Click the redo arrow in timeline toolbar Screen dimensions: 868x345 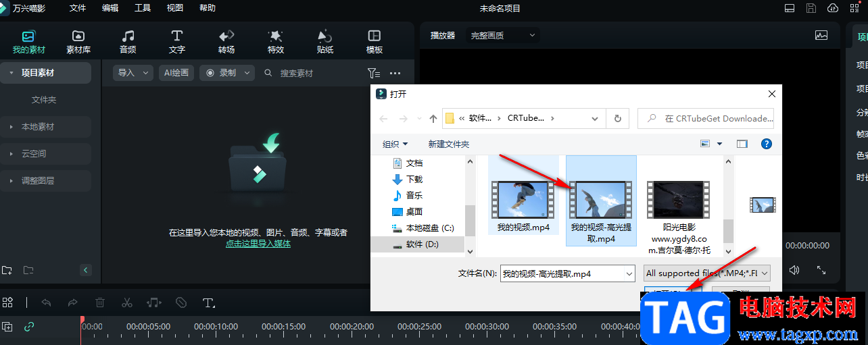pyautogui.click(x=72, y=302)
